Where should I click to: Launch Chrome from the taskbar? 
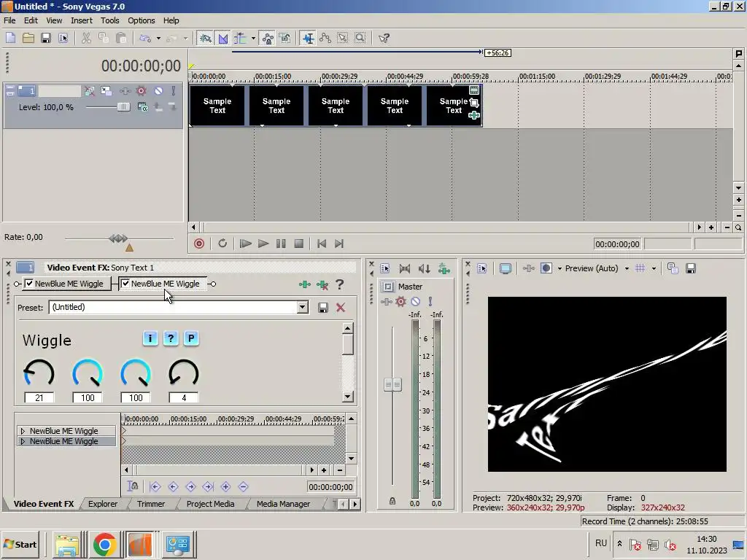(x=105, y=544)
